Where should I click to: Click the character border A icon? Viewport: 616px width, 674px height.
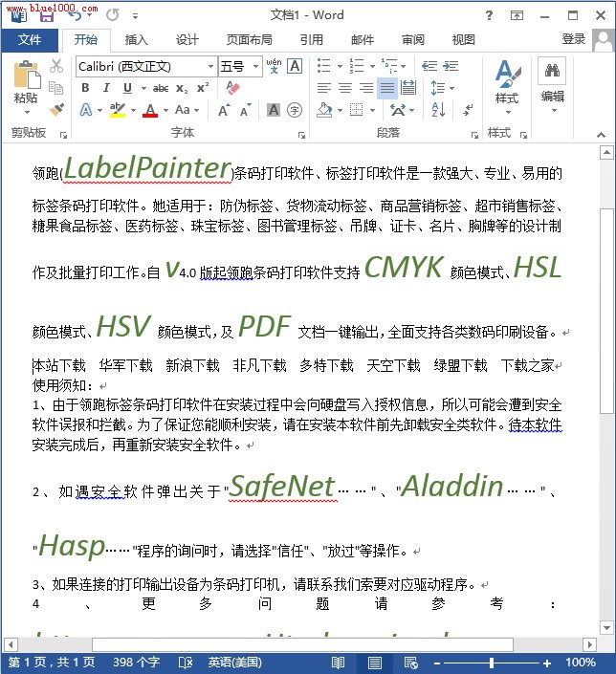click(x=295, y=66)
